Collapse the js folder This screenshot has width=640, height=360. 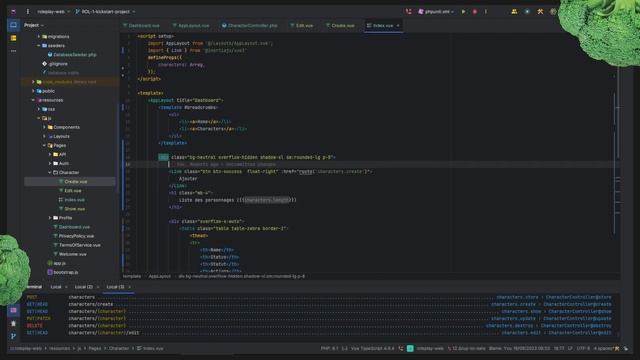(x=39, y=118)
